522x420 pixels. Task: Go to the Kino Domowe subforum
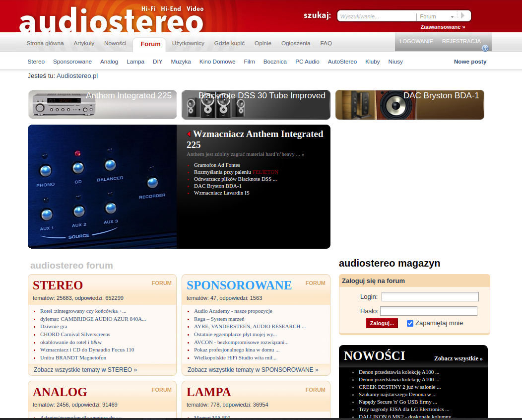click(x=217, y=62)
